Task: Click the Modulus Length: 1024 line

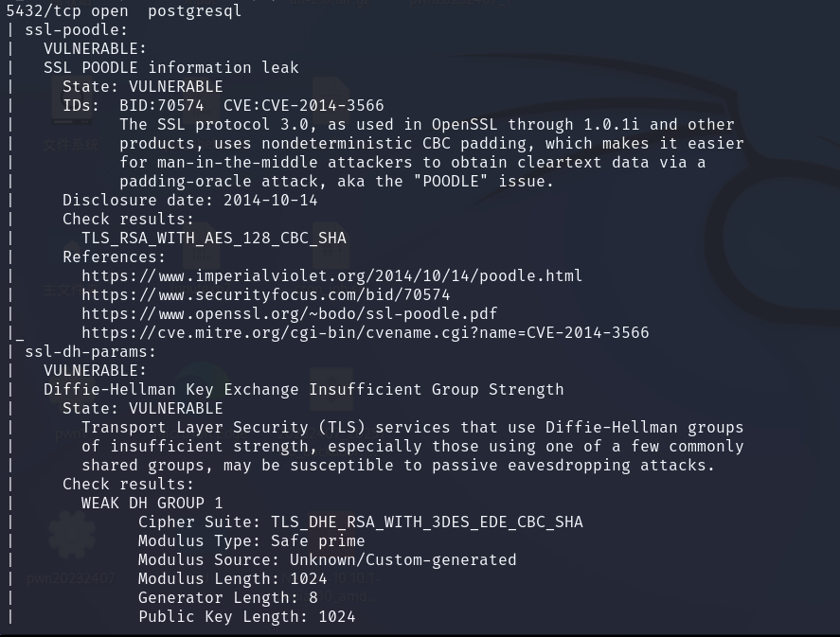Action: pos(233,578)
